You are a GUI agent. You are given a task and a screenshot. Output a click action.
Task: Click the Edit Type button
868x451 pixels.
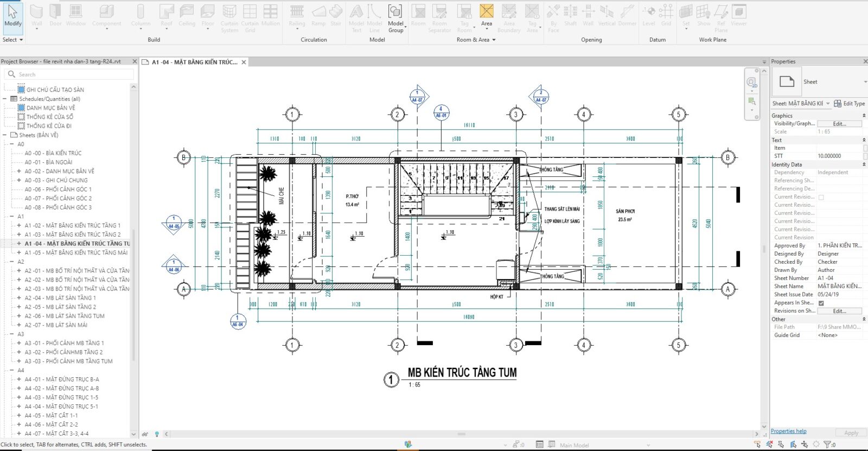pos(850,103)
